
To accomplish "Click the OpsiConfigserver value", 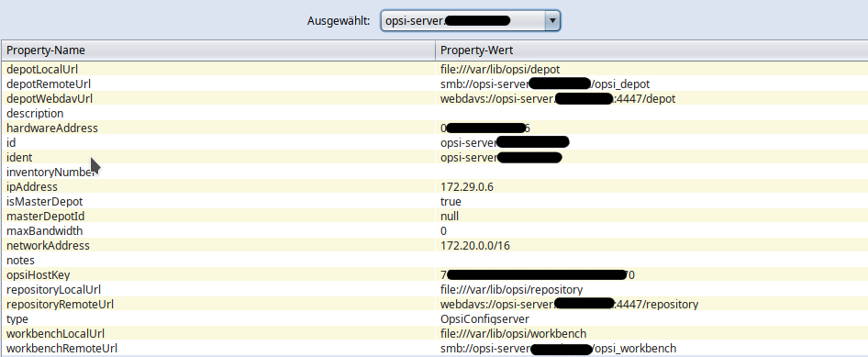I will tap(485, 318).
